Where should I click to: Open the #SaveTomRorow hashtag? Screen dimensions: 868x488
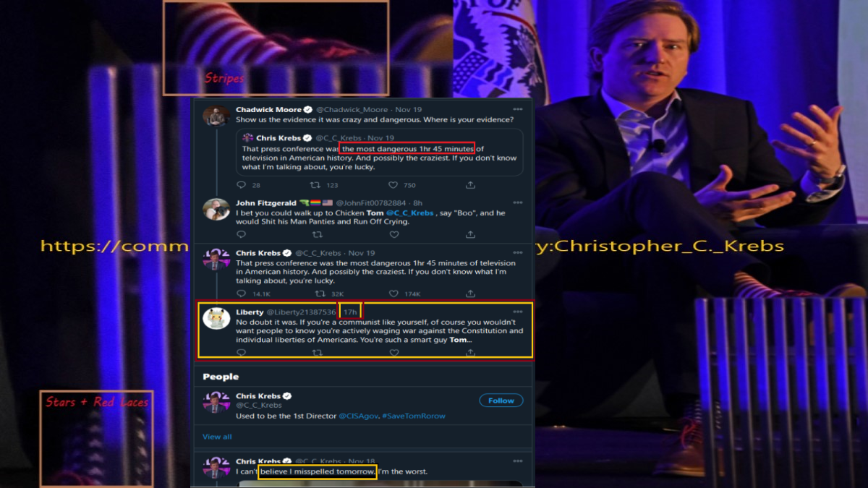coord(414,416)
